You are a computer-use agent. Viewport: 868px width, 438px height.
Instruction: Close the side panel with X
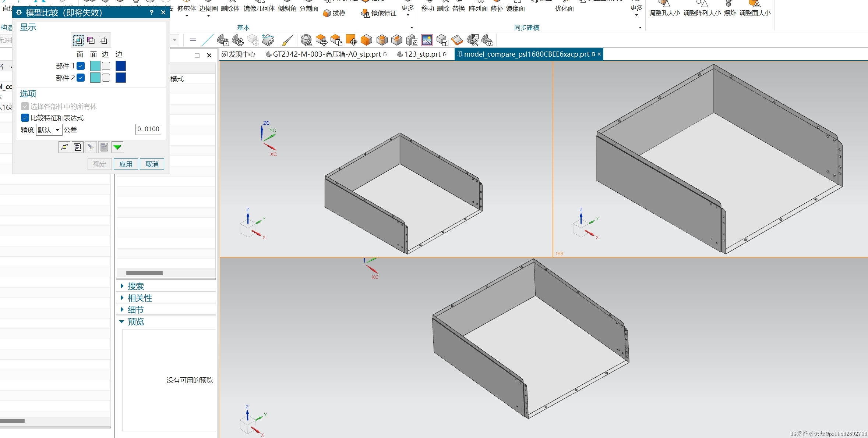(209, 56)
